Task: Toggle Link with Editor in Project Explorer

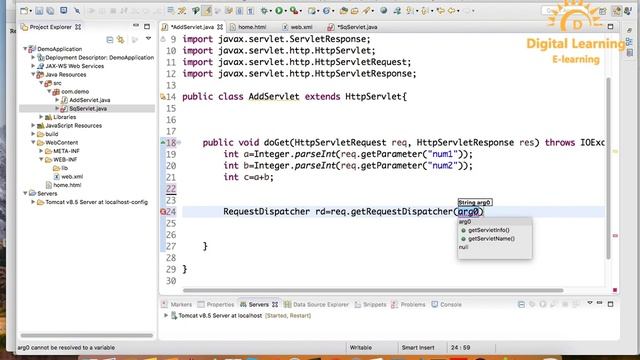Action: (x=120, y=40)
